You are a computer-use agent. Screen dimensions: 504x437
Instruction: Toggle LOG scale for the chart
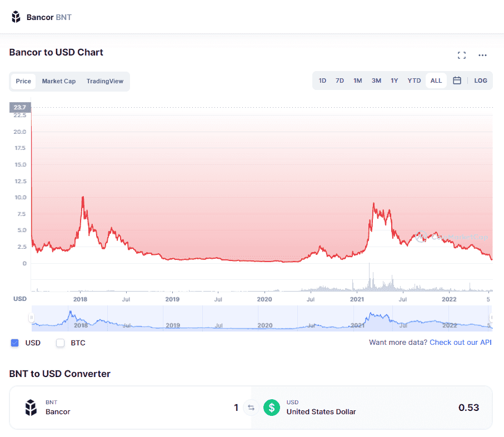[x=480, y=81]
